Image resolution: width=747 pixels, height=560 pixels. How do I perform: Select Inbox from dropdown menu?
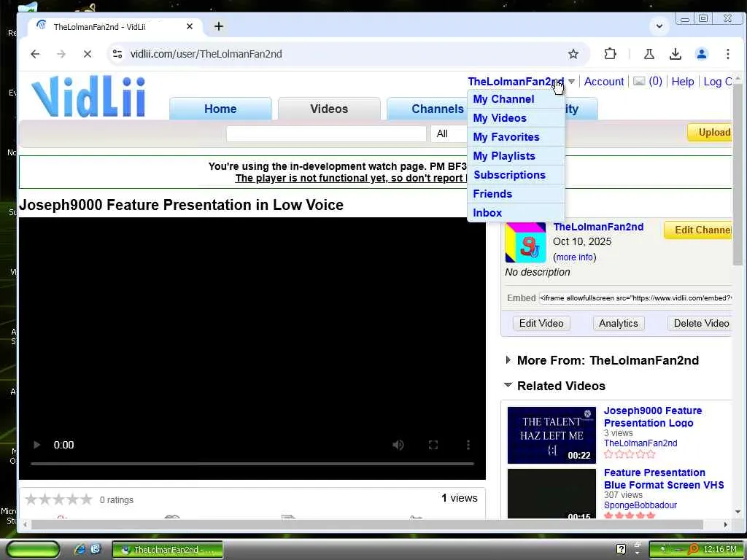[x=487, y=213]
